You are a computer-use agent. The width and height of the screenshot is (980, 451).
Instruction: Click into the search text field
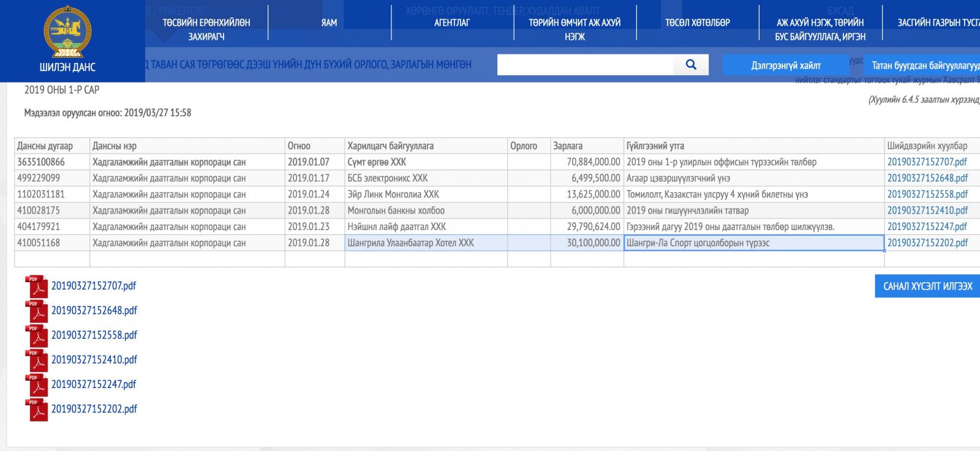coord(585,64)
